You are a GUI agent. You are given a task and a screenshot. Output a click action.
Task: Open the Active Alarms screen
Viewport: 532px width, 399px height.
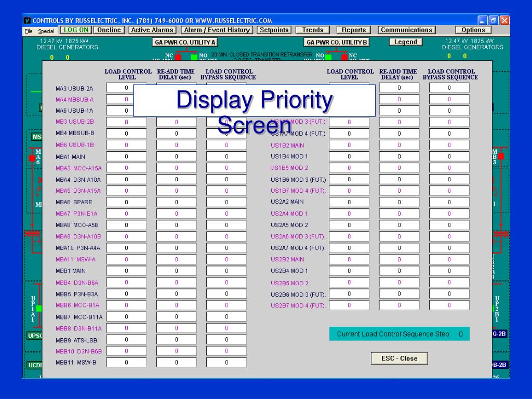(152, 30)
